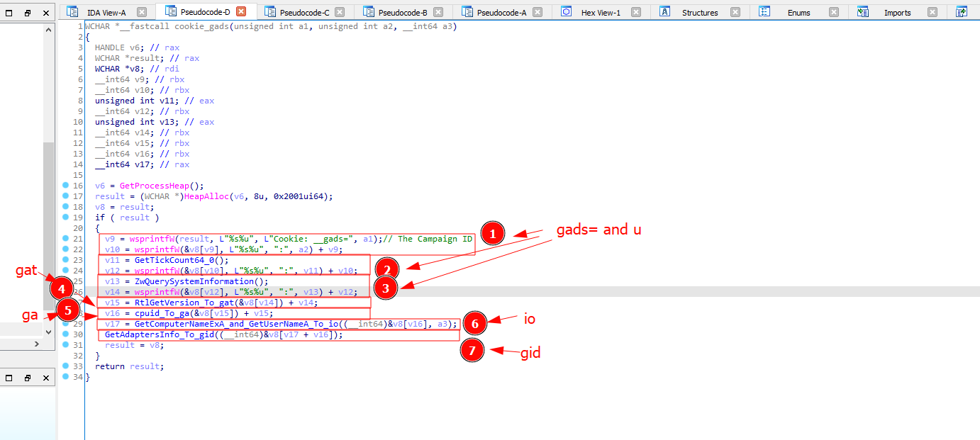Click the IDA View-A tab icon

[72, 12]
